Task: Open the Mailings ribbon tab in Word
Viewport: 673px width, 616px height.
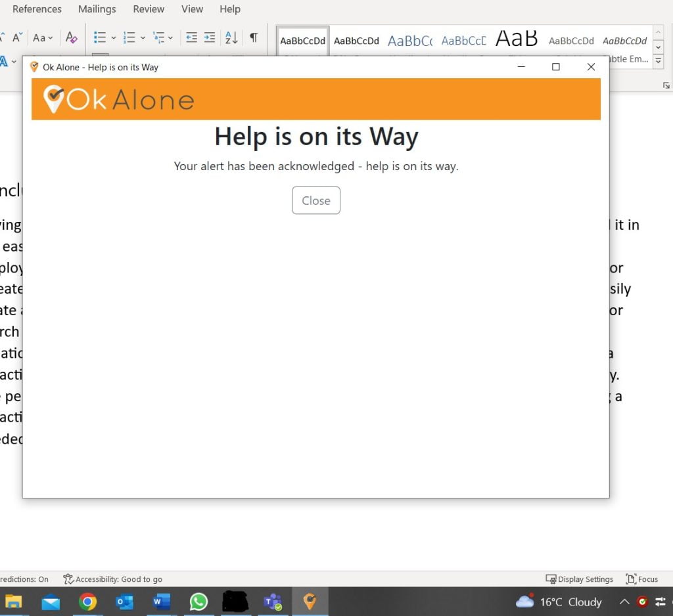Action: pos(97,9)
